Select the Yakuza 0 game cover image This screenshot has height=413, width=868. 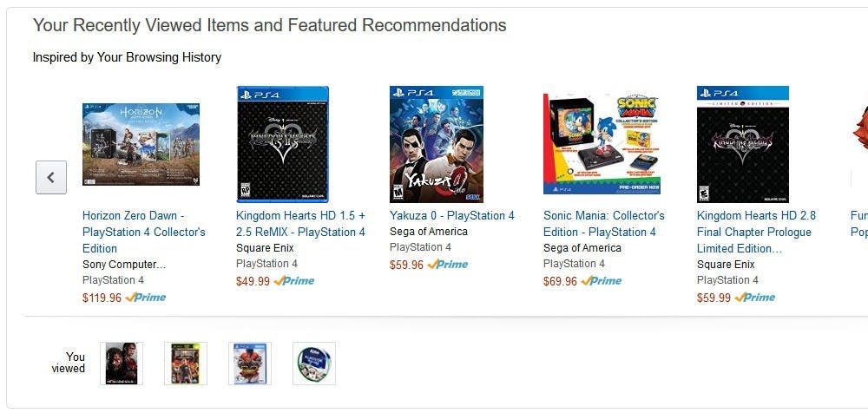(x=436, y=144)
